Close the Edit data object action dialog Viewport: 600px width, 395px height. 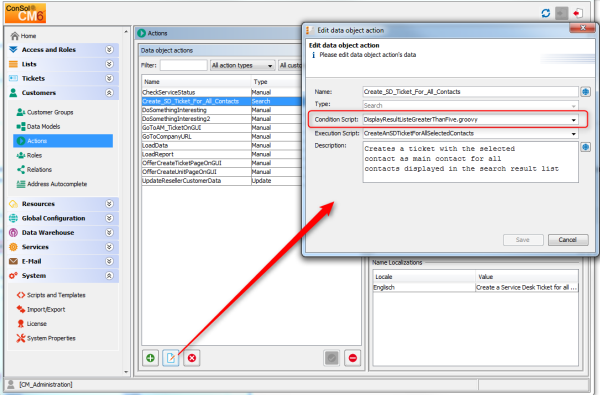pyautogui.click(x=583, y=28)
